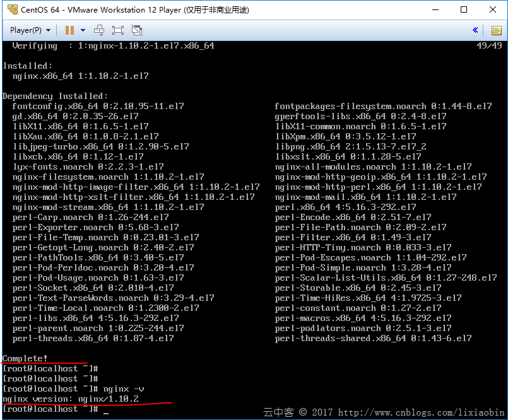Open the Player(P) menu

30,30
